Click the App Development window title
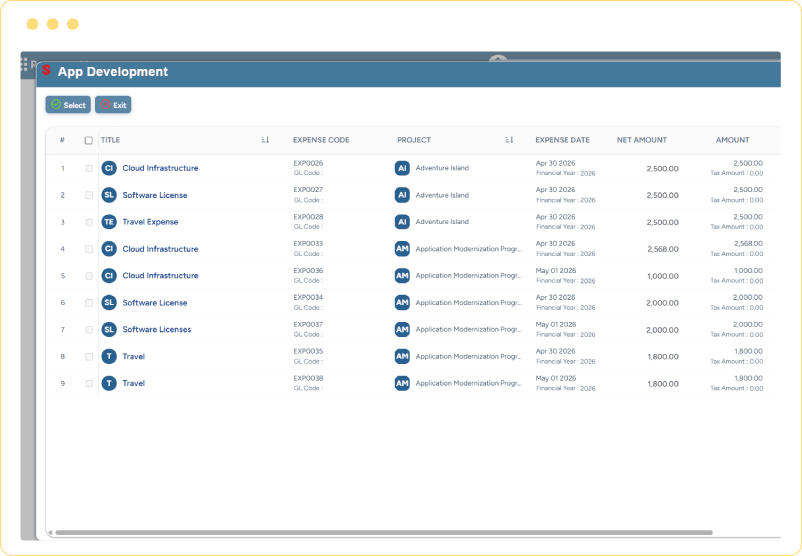Viewport: 802px width, 556px height. click(x=113, y=72)
